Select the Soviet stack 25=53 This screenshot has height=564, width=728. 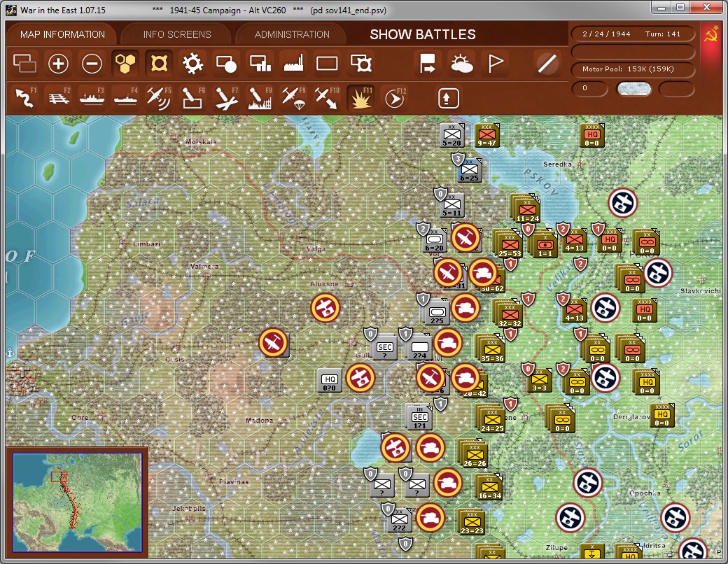[510, 245]
